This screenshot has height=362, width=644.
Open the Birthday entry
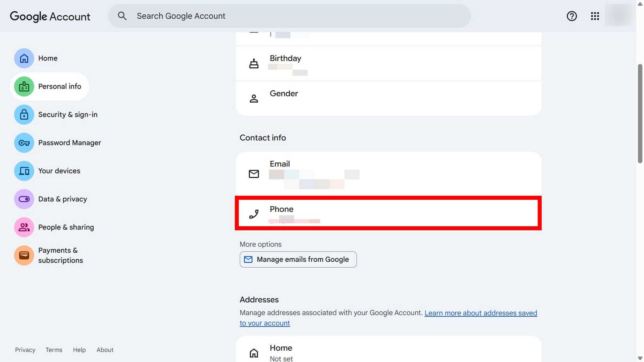[388, 63]
